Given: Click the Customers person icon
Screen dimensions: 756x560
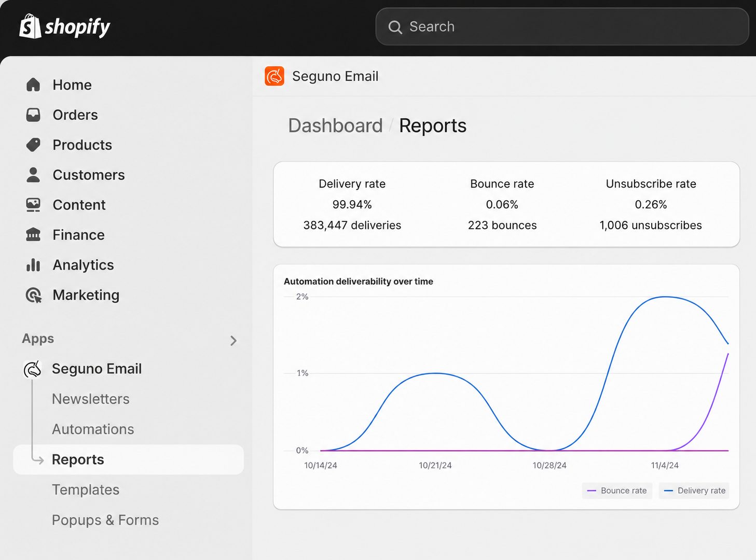Looking at the screenshot, I should point(33,175).
